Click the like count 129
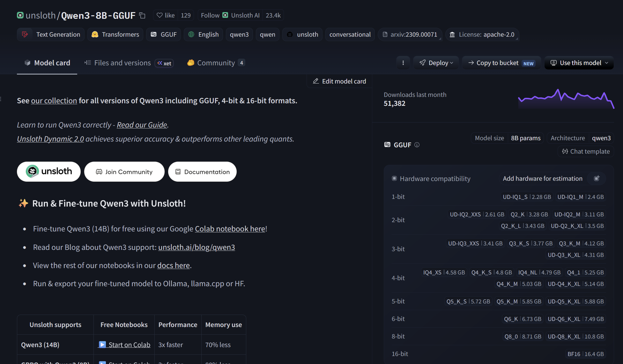The image size is (623, 364). click(186, 15)
